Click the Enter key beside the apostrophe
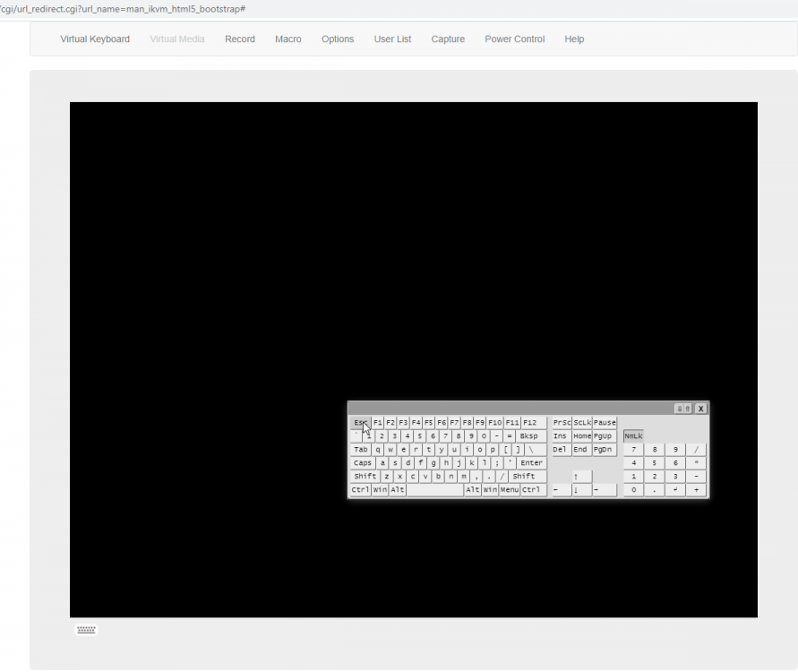 click(x=531, y=462)
